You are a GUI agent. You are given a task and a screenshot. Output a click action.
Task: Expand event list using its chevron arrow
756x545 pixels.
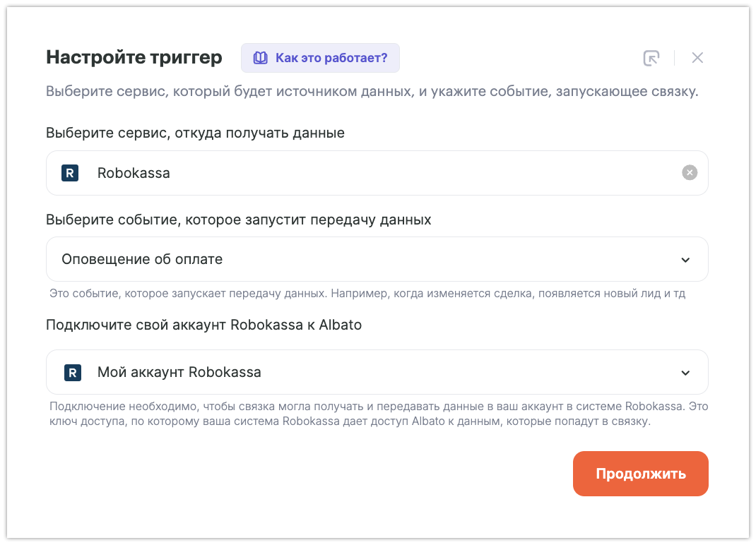tap(685, 260)
